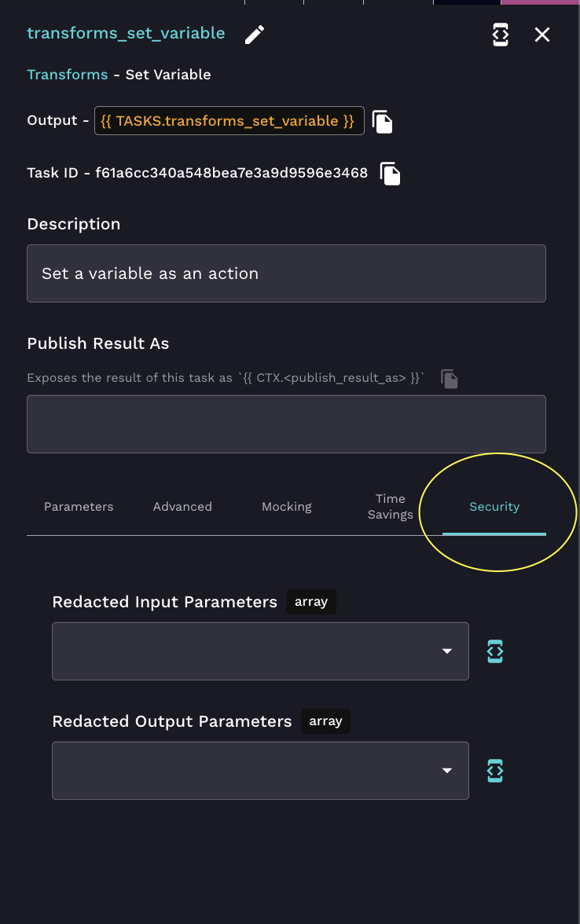Switch to the Parameters tab
This screenshot has width=580, height=924.
tap(79, 507)
